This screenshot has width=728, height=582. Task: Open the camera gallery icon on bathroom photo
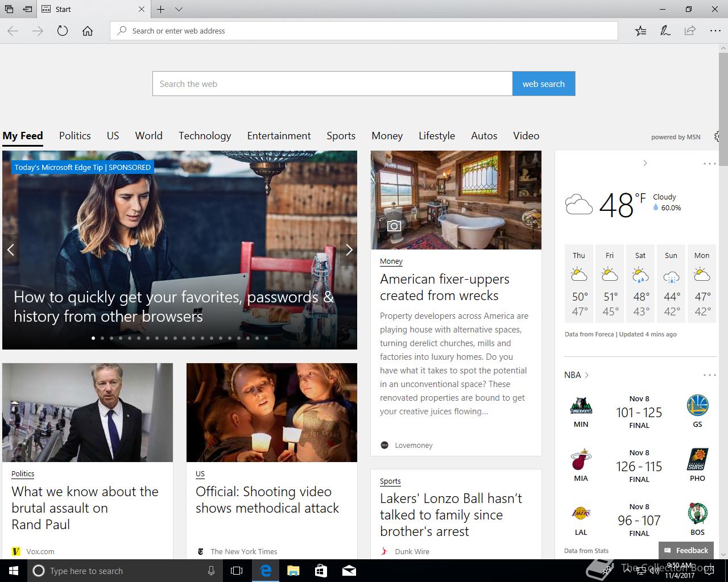point(394,226)
